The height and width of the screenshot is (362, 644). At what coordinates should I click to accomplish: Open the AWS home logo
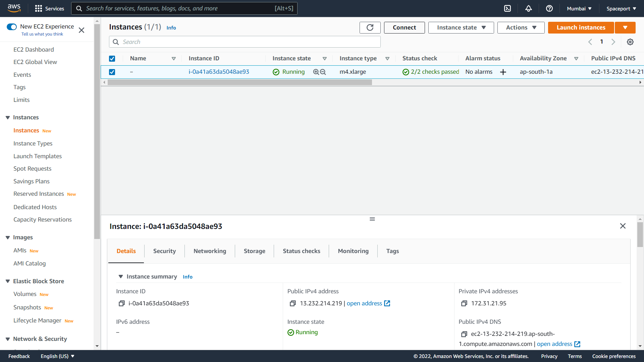14,8
